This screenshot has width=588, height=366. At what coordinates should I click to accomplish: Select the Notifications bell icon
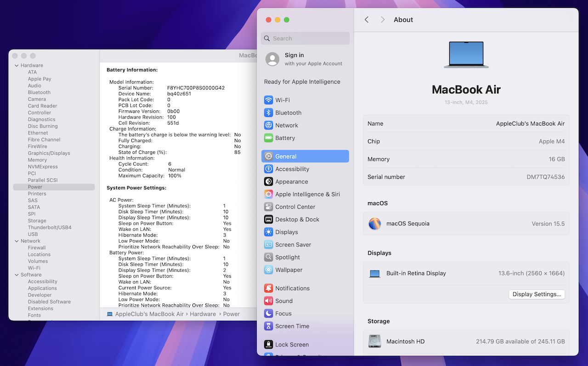coord(269,288)
